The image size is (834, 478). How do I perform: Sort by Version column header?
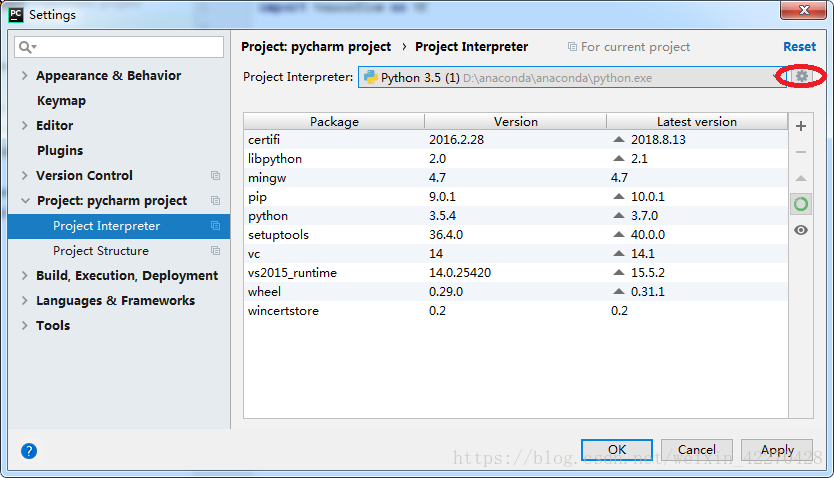pos(515,121)
